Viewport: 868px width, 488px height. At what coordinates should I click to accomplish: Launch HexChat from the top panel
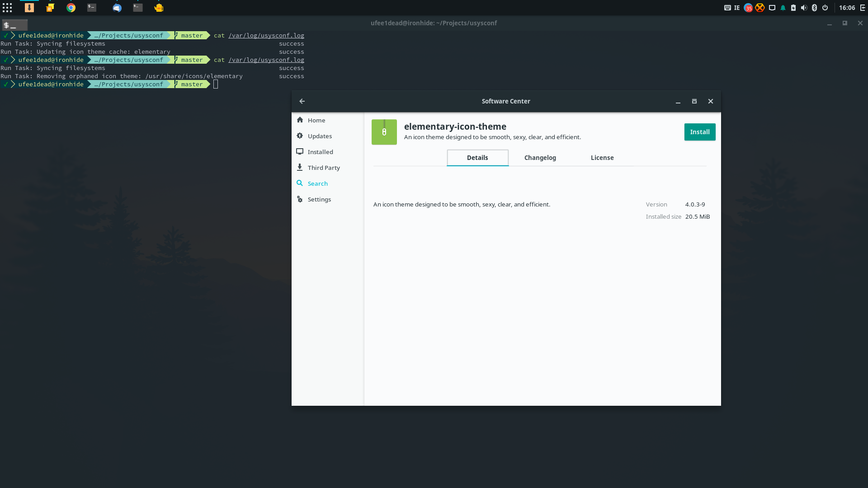pyautogui.click(x=50, y=8)
